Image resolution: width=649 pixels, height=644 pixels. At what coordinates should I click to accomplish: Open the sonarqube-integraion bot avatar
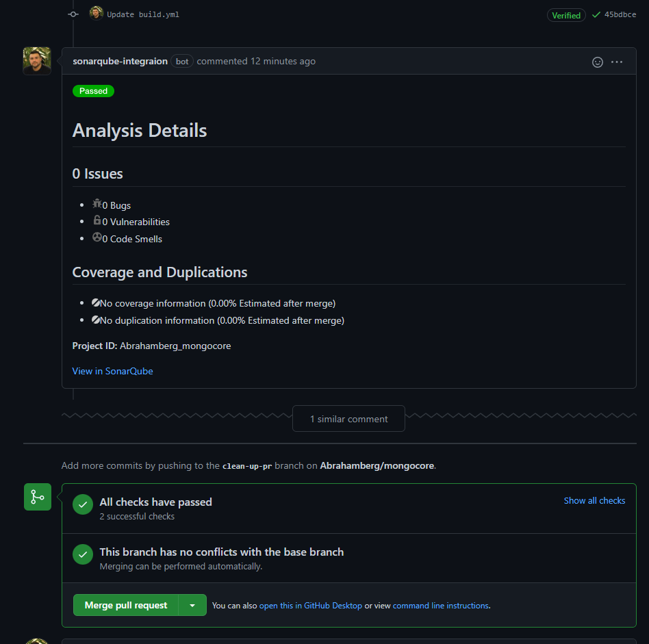(37, 61)
